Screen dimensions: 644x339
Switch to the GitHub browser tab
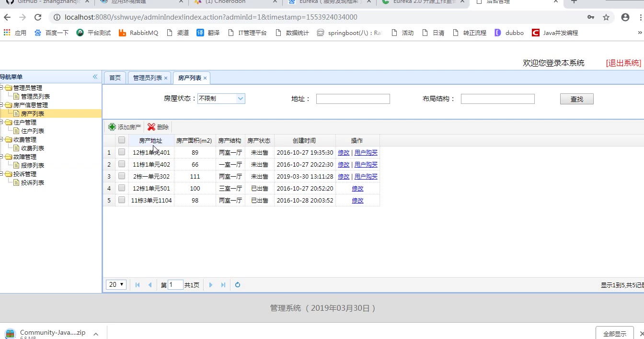(47, 2)
